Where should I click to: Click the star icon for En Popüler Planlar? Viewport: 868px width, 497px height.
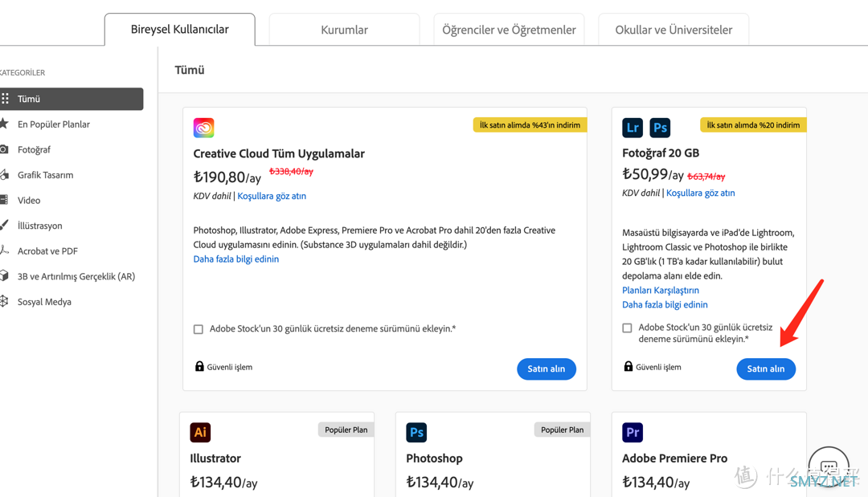pyautogui.click(x=5, y=124)
